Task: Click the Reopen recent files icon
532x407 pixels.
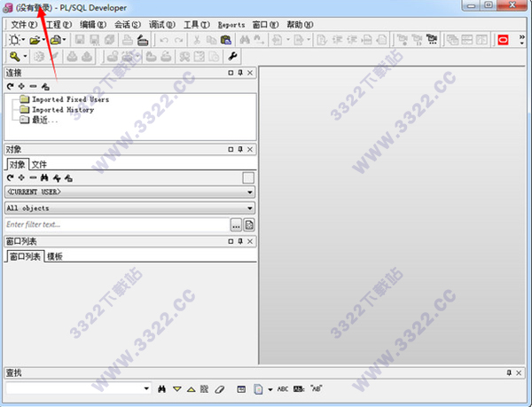Action: point(56,40)
